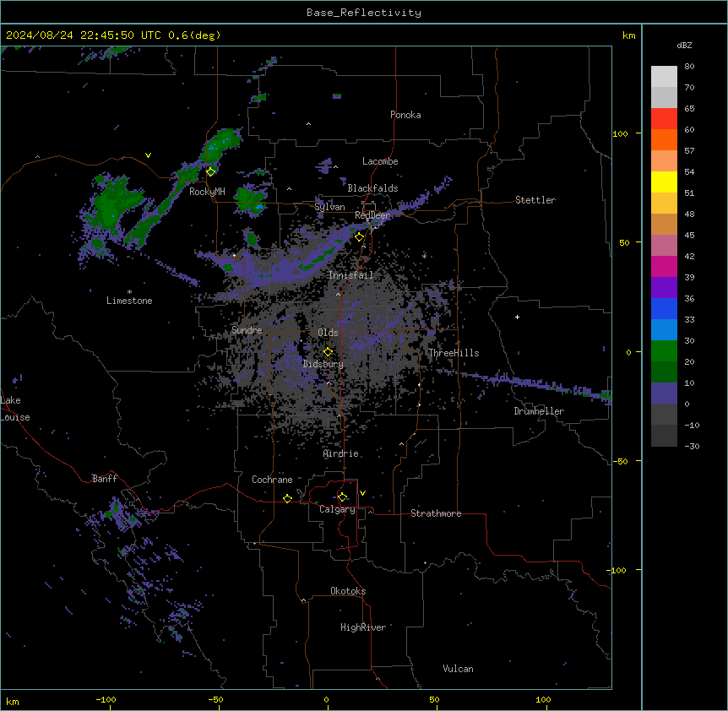
Task: Pick the light gray 70-80 dBZ legend swatch
Action: click(x=664, y=77)
